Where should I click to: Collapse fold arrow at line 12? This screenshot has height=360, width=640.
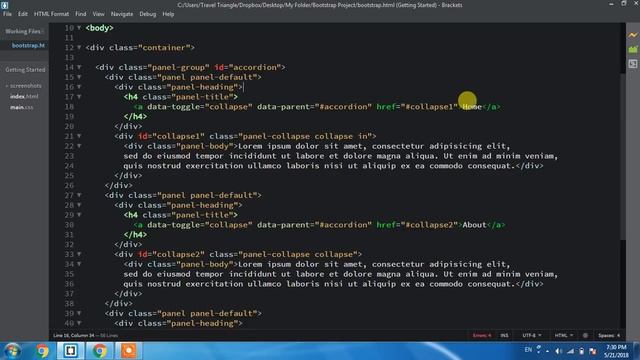[79, 47]
